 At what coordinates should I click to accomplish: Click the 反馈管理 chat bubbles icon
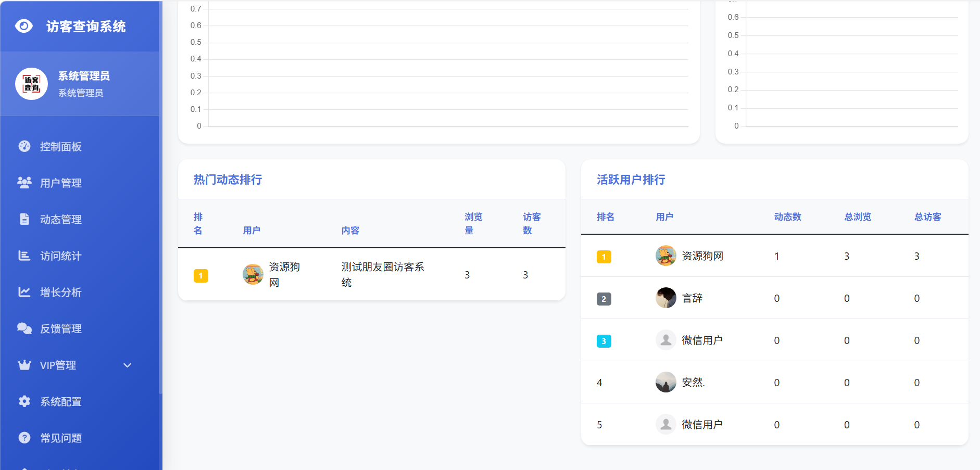[24, 328]
